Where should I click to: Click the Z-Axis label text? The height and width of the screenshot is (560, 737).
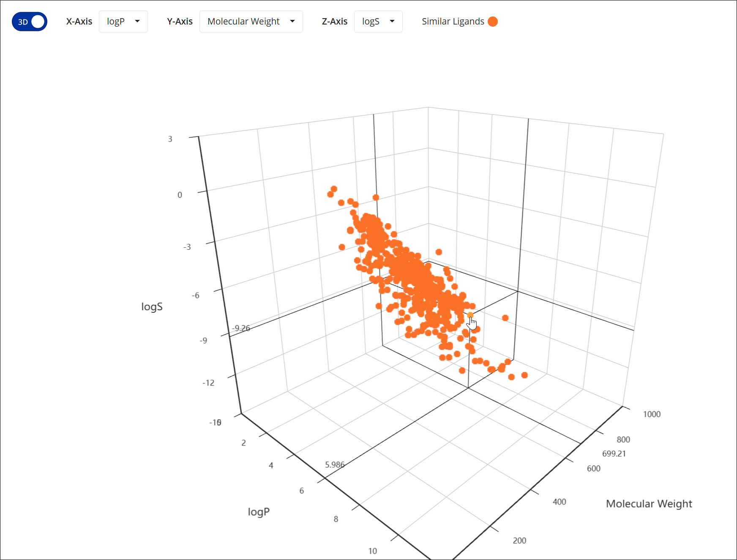coord(335,22)
